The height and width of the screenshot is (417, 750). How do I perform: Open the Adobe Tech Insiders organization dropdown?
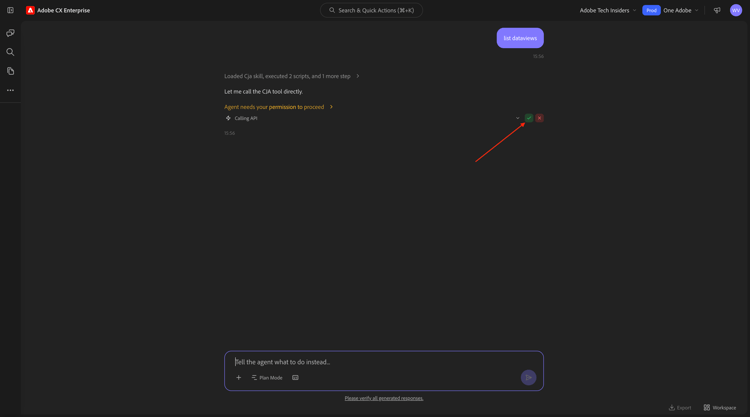(x=607, y=10)
